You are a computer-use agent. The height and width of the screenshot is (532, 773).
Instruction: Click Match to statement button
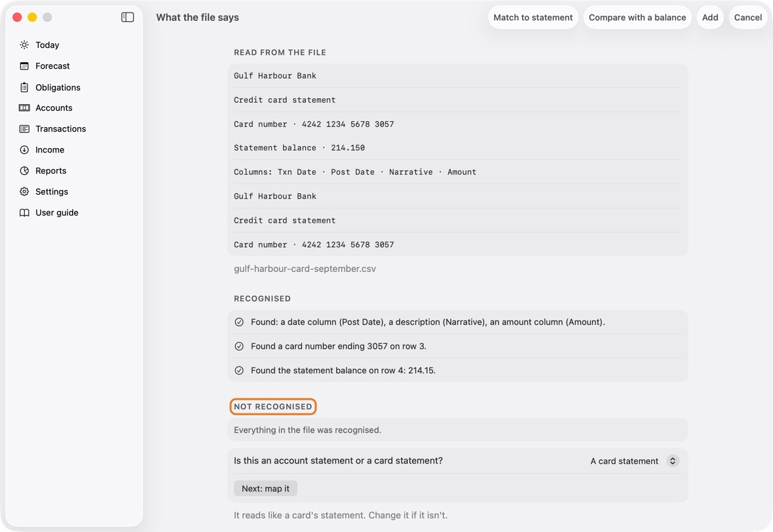pyautogui.click(x=533, y=17)
